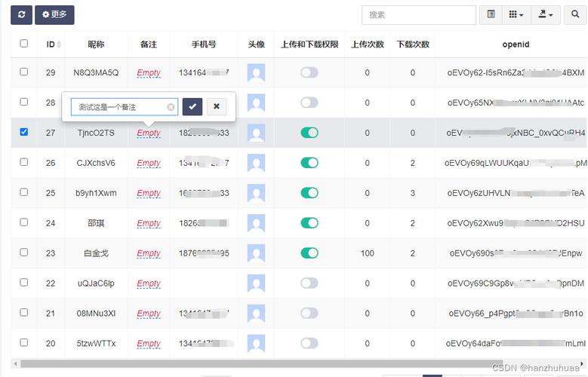Open avatar image of uQJaC6lp
588x377 pixels.
256,284
